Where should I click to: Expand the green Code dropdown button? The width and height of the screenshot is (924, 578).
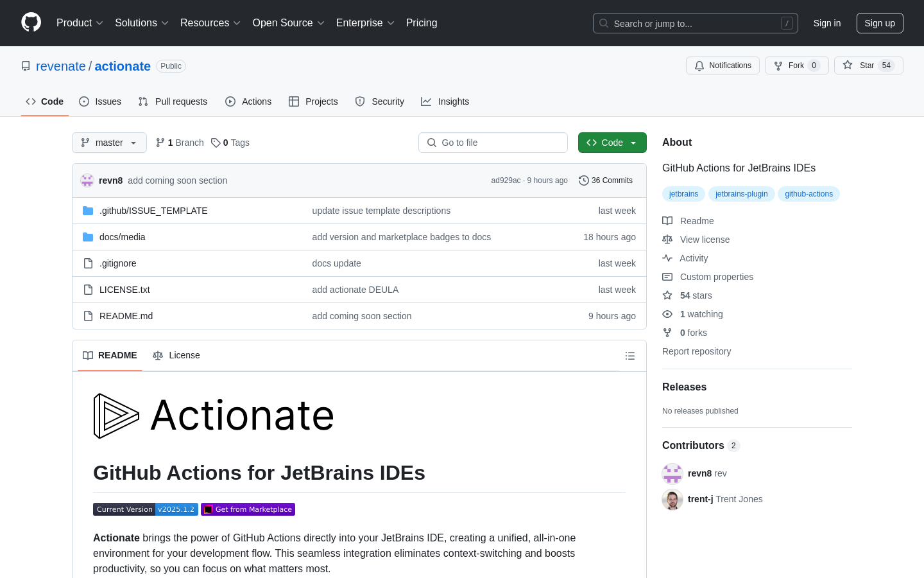coord(612,143)
